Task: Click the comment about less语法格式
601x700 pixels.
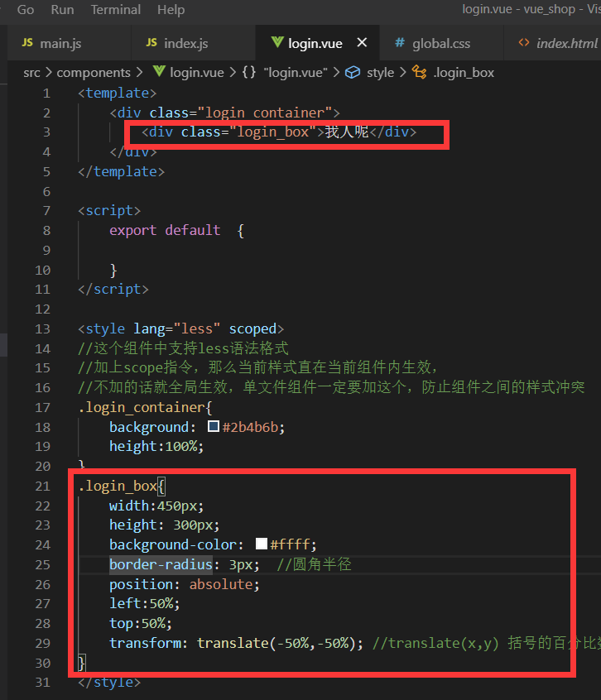Action: [x=184, y=348]
